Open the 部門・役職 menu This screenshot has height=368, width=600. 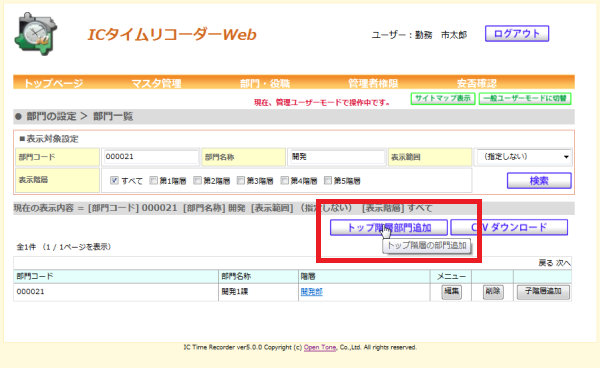[265, 83]
